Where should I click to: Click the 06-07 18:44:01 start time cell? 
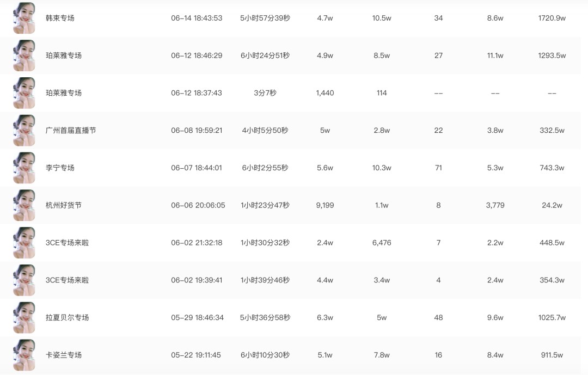pos(197,168)
